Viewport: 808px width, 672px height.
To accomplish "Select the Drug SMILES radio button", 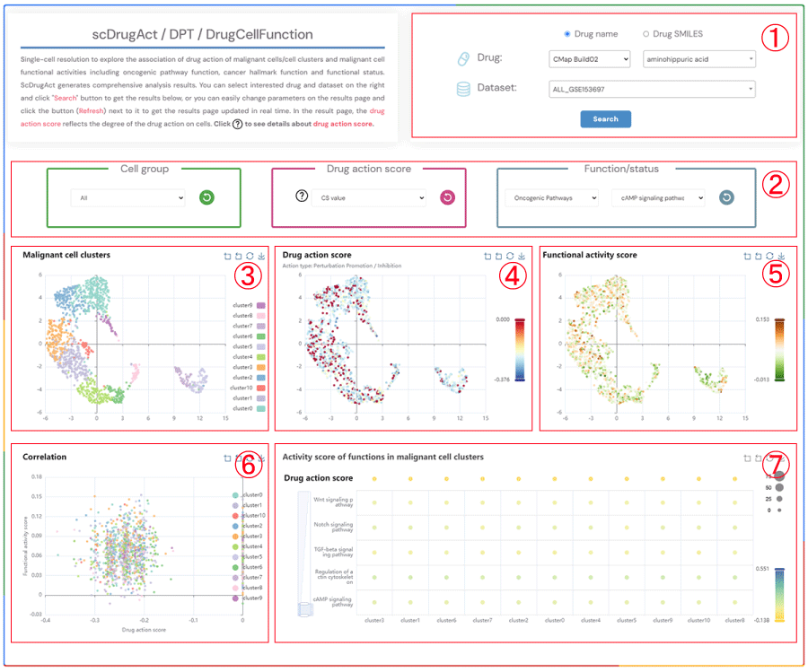I will pyautogui.click(x=646, y=34).
